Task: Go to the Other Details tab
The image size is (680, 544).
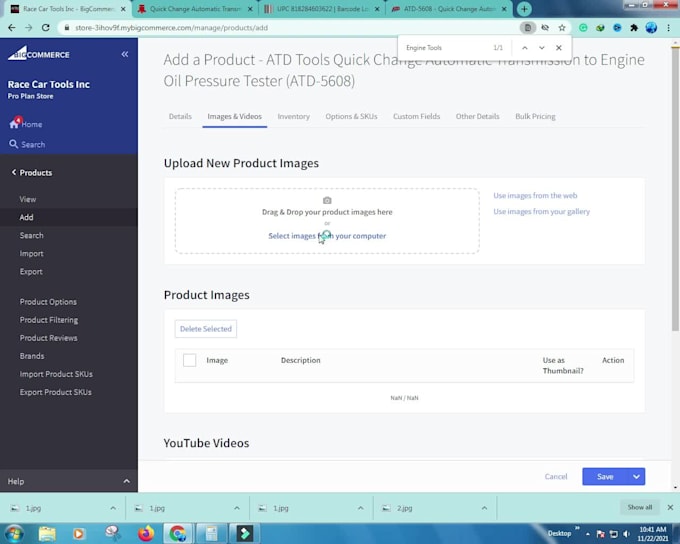Action: click(x=477, y=116)
